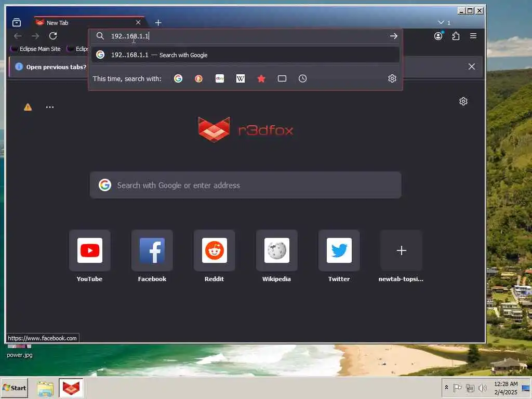The height and width of the screenshot is (399, 532).
Task: Select the power.jpg desktop file
Action: [x=20, y=352]
